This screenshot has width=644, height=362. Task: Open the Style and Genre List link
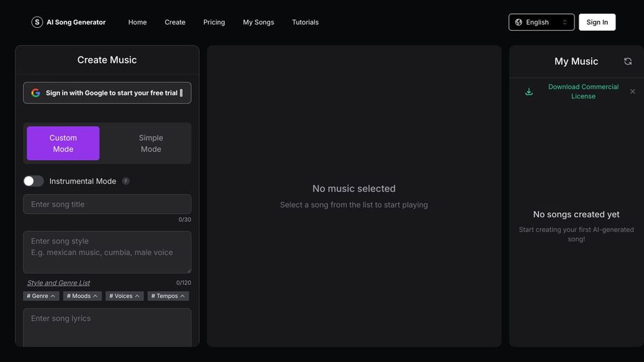tap(58, 283)
